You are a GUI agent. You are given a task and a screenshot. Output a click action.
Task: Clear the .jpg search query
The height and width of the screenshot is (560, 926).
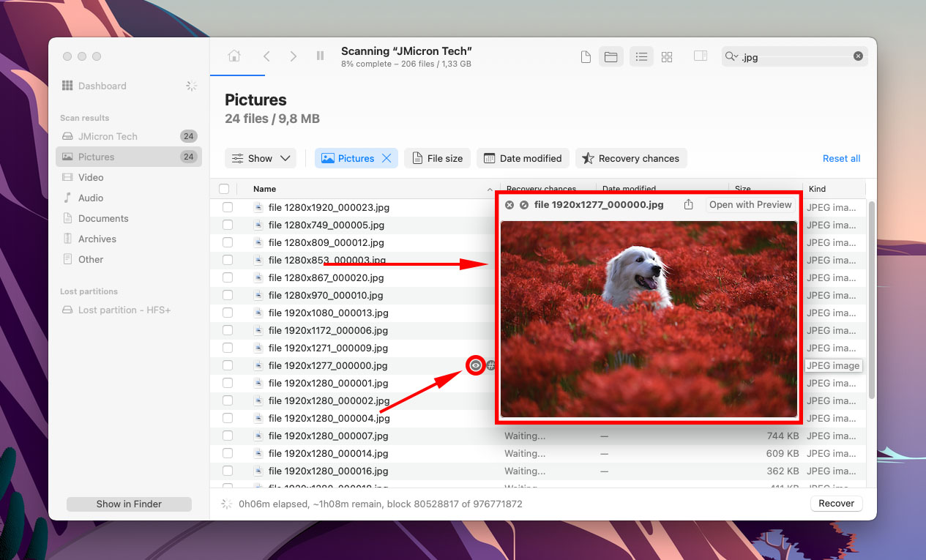click(x=857, y=56)
